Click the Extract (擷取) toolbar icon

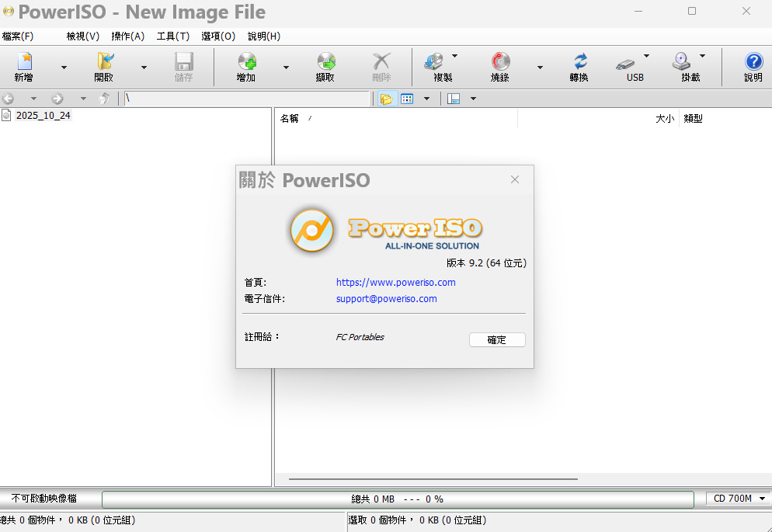pos(325,62)
